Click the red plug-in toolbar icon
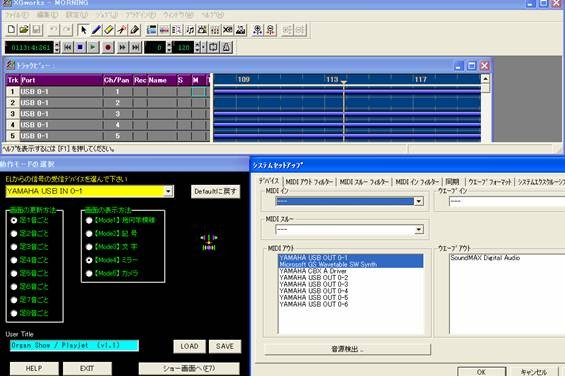Viewport: 565px width, 376px height. 270,30
